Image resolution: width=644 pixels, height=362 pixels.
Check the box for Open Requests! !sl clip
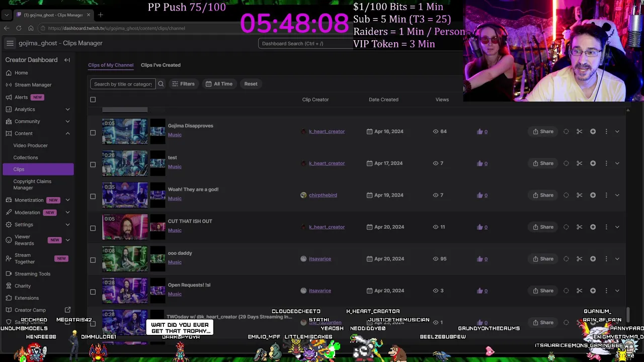pyautogui.click(x=93, y=292)
